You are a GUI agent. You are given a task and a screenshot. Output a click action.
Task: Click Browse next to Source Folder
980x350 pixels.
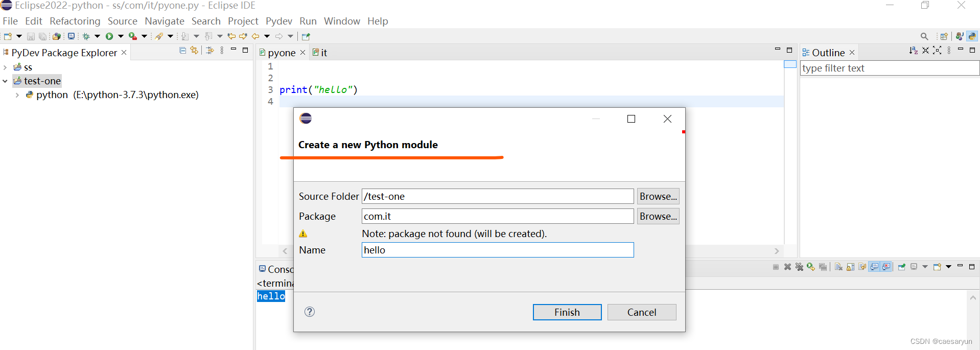[658, 196]
